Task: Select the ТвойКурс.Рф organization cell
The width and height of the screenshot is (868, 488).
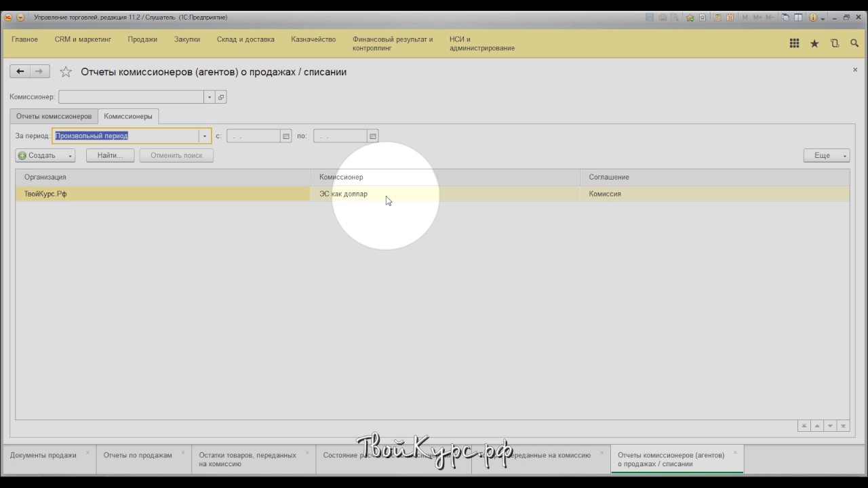Action: point(163,194)
